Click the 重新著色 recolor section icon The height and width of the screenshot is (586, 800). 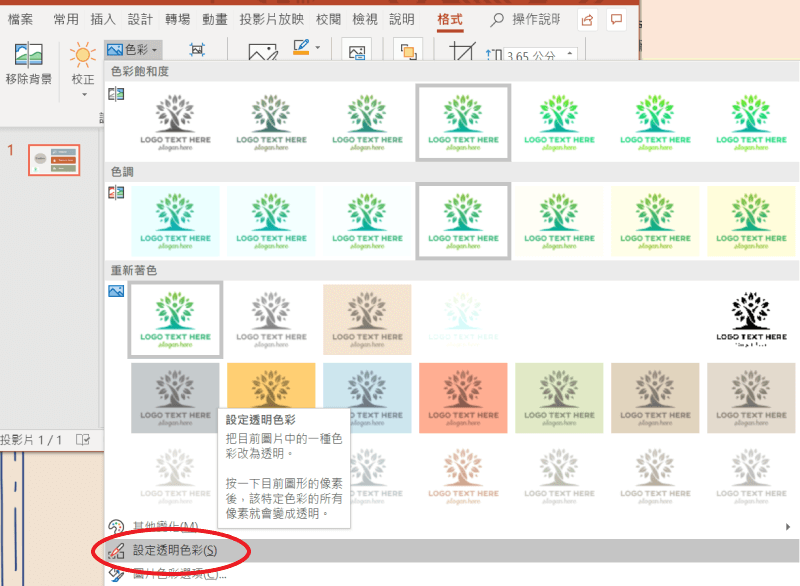pyautogui.click(x=116, y=291)
